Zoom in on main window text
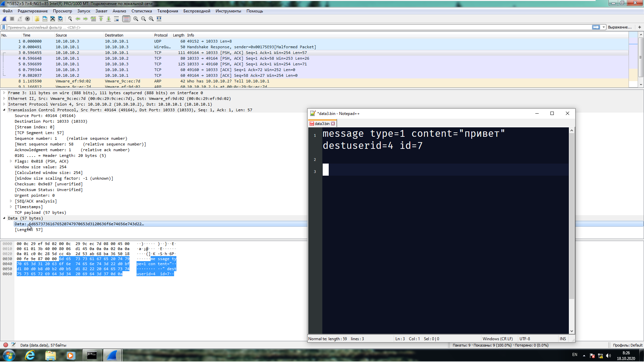 click(136, 19)
